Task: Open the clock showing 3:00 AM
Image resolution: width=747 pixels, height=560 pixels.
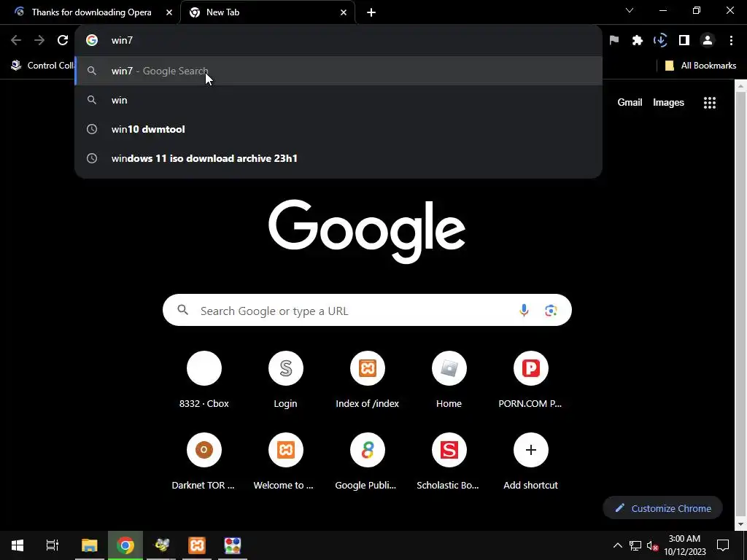Action: tap(684, 545)
